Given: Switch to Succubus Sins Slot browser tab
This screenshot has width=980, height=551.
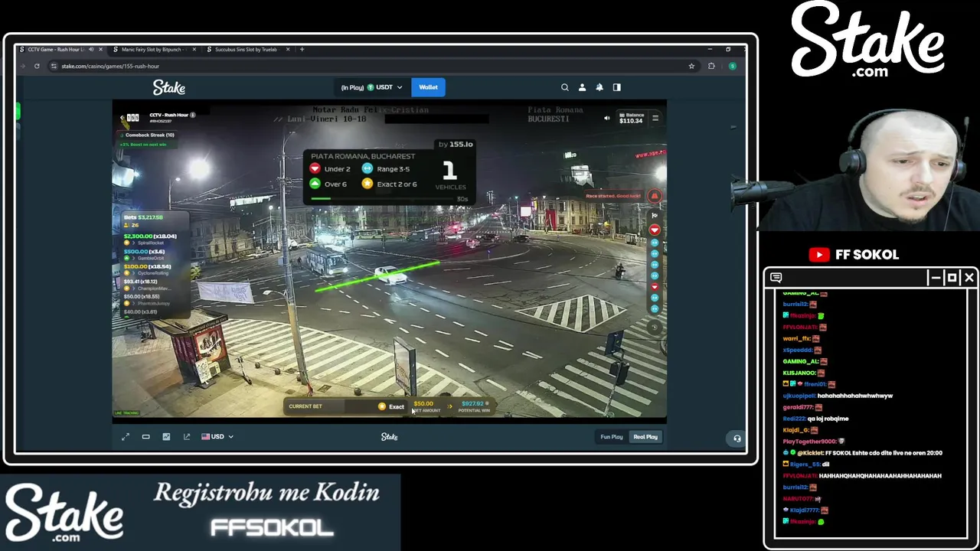Looking at the screenshot, I should pyautogui.click(x=246, y=50).
